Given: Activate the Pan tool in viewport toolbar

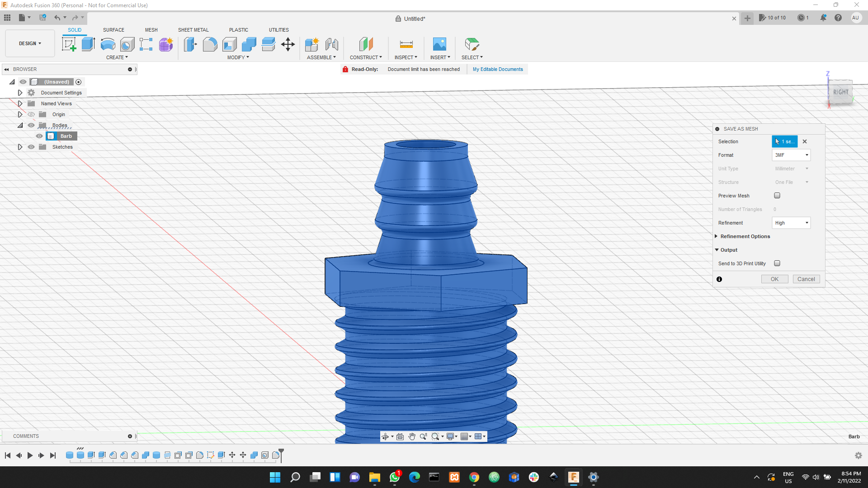Looking at the screenshot, I should click(411, 436).
